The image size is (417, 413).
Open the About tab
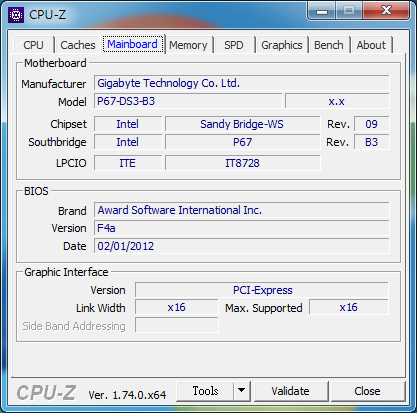[x=371, y=45]
